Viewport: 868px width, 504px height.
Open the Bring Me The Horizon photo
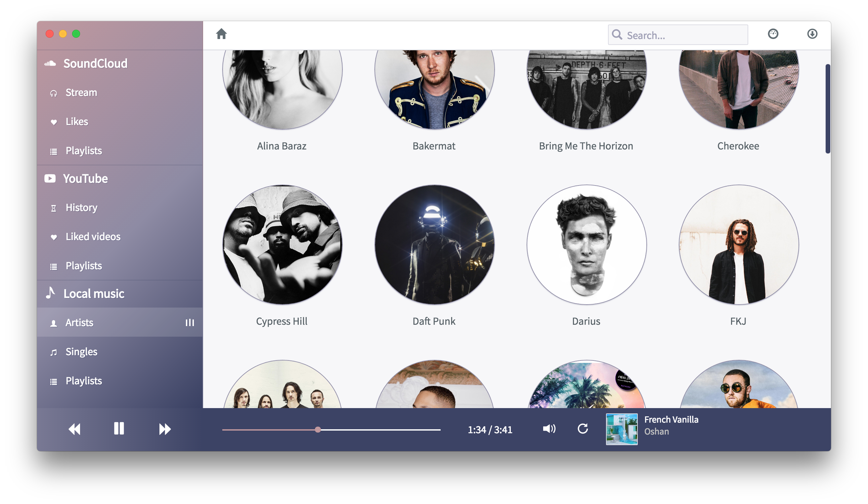pyautogui.click(x=586, y=90)
